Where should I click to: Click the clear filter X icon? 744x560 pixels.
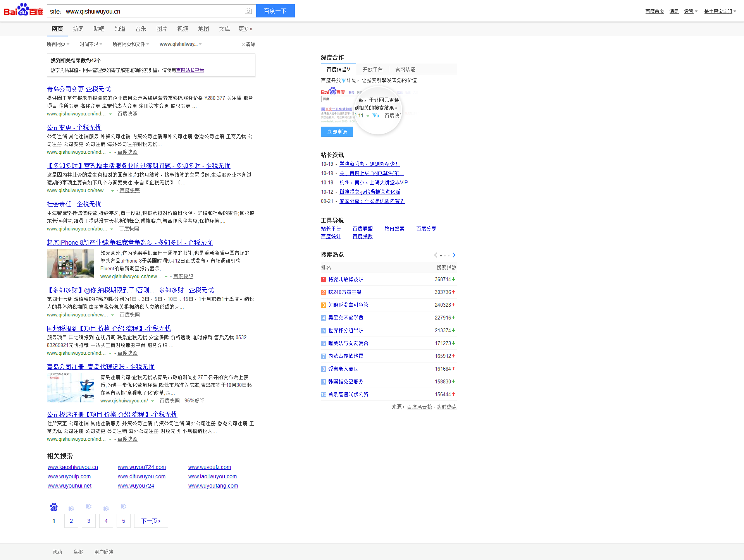click(x=243, y=44)
